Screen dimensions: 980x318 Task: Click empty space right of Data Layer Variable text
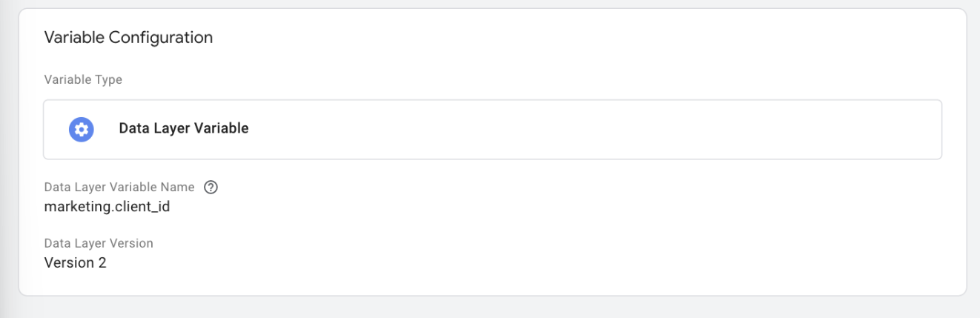593,130
